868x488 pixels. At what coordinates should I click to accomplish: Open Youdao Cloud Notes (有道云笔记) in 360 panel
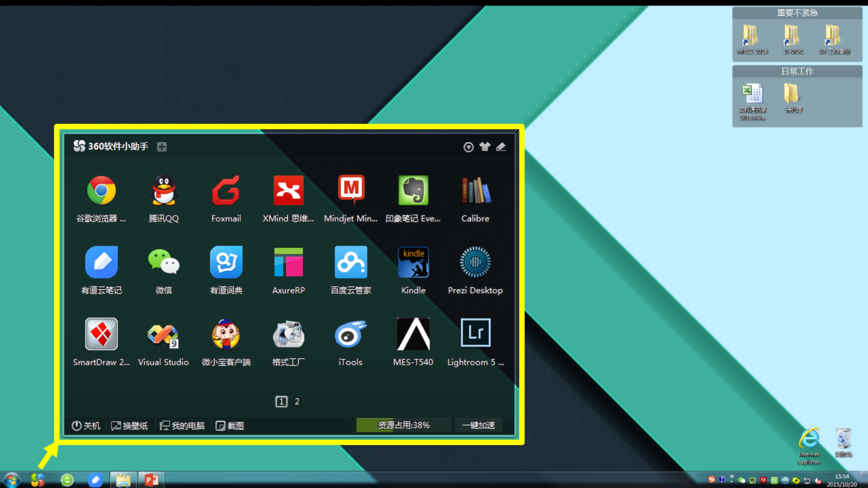coord(101,262)
